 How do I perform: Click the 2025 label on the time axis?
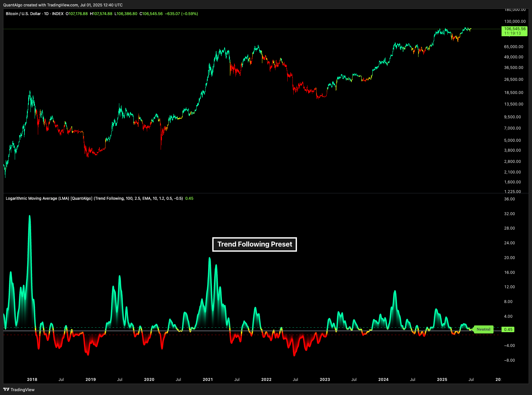click(442, 380)
